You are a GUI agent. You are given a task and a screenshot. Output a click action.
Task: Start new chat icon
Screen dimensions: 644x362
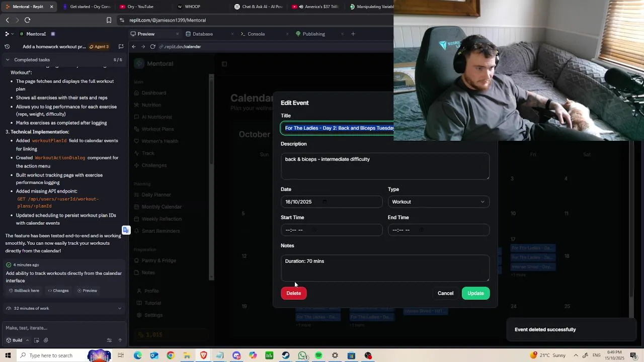pos(121,46)
